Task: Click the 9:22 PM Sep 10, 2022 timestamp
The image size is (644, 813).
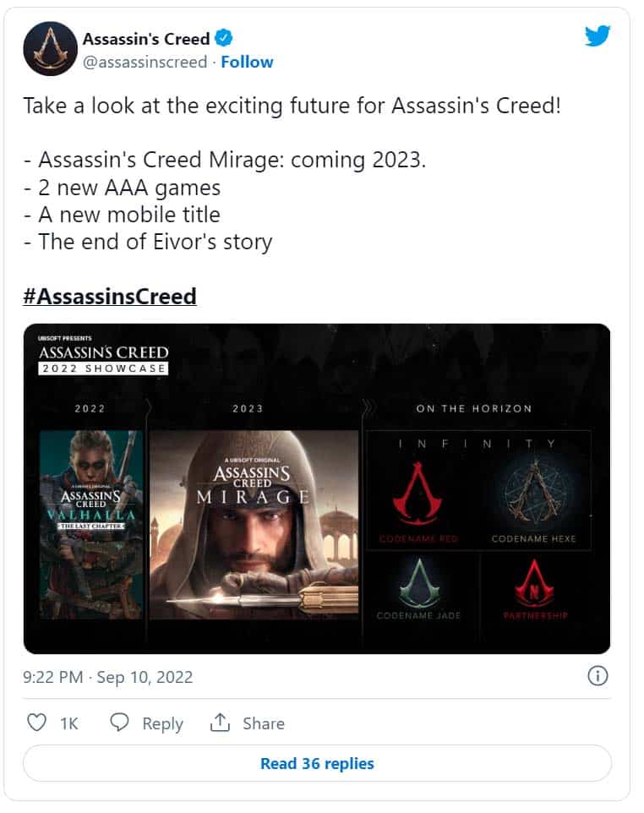Action: (108, 677)
